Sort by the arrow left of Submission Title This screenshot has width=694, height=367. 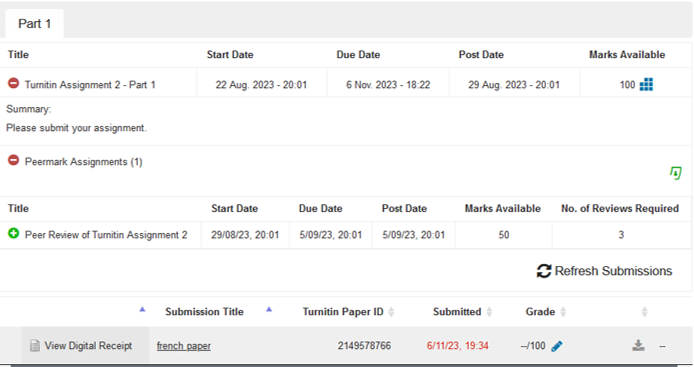coord(142,309)
